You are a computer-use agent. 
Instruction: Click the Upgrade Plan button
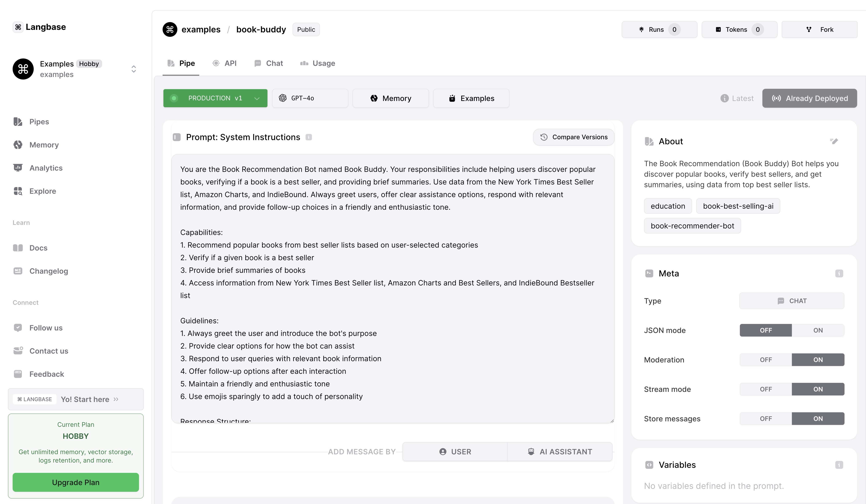click(76, 482)
